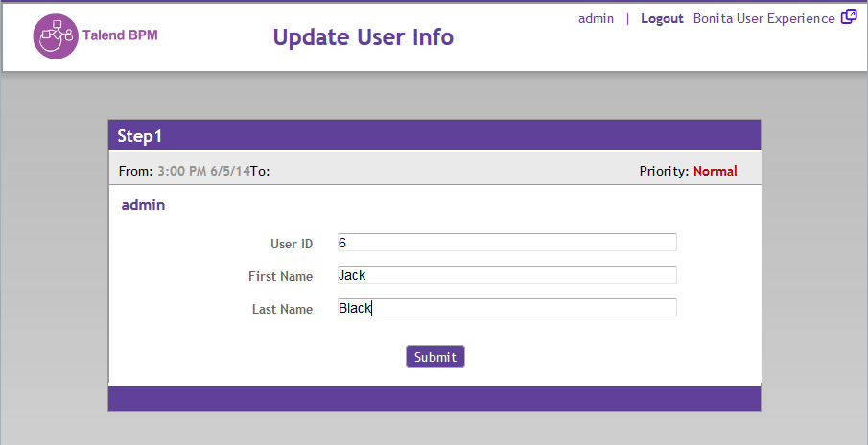The image size is (868, 445).
Task: Click the Talend BPM logo icon
Action: tap(56, 36)
